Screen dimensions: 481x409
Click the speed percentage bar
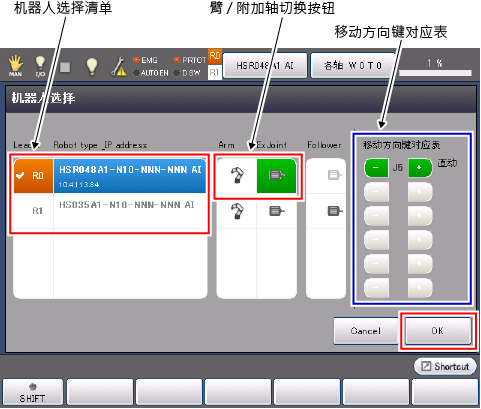(435, 73)
